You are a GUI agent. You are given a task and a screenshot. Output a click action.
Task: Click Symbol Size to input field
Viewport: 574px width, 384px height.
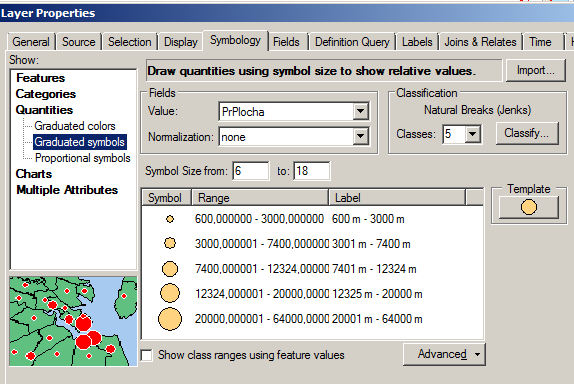[312, 171]
